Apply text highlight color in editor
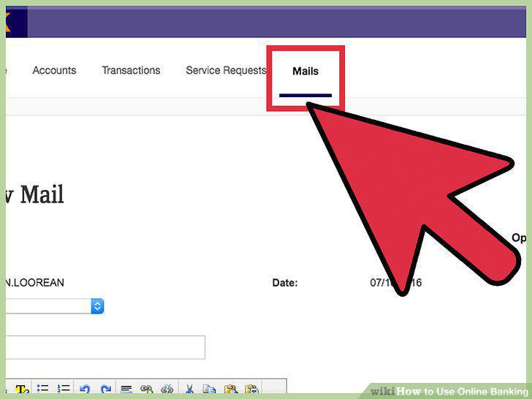 (x=22, y=389)
